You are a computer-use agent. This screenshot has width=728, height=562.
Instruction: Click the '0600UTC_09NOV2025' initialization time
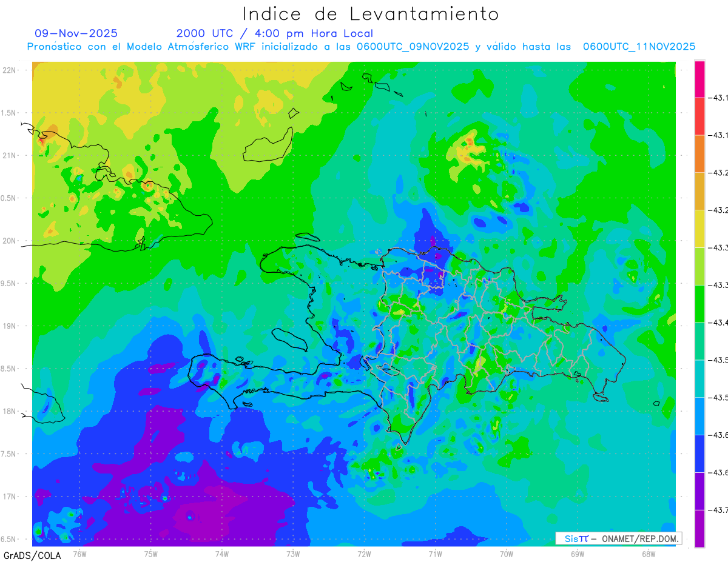(x=413, y=47)
